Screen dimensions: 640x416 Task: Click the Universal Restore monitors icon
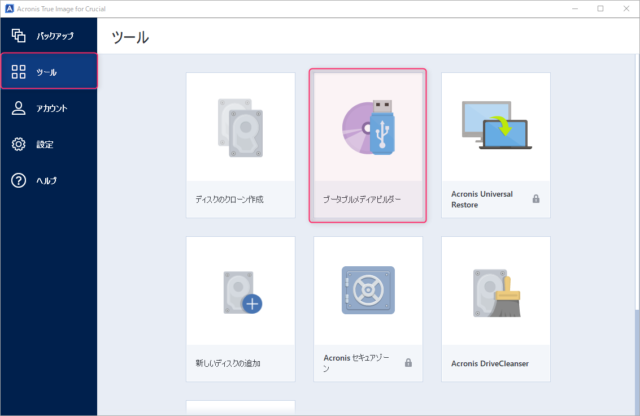(496, 125)
